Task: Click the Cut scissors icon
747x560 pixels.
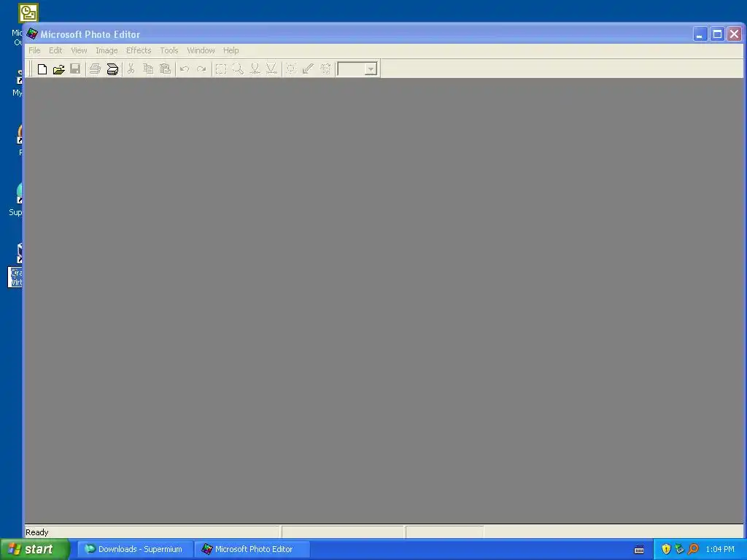Action: tap(131, 69)
